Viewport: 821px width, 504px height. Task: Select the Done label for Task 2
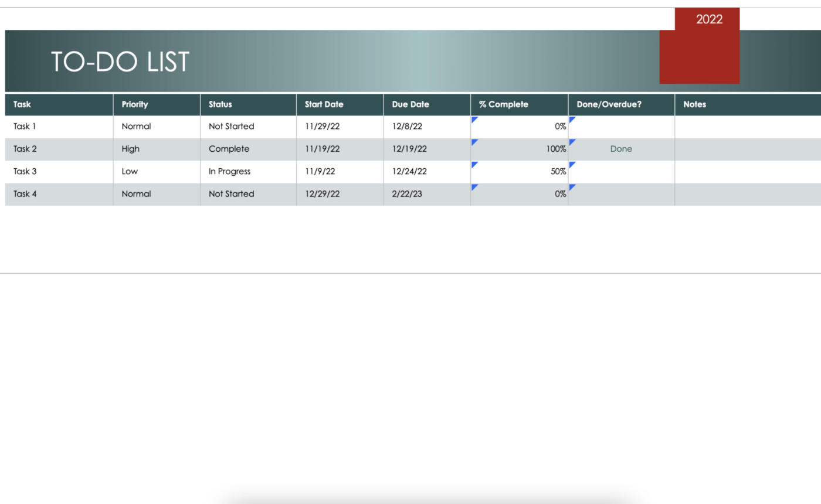pyautogui.click(x=621, y=149)
